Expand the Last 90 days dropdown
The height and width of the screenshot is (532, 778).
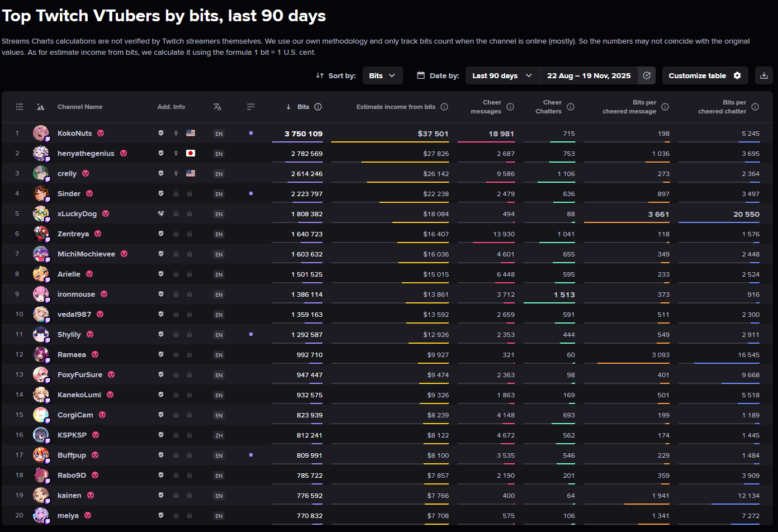coord(502,75)
